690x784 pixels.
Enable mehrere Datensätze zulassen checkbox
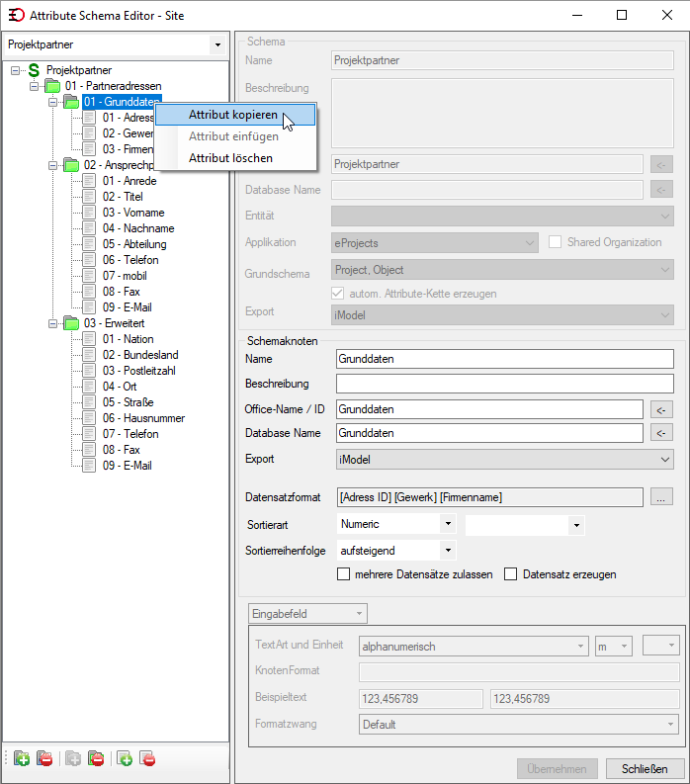(x=343, y=574)
